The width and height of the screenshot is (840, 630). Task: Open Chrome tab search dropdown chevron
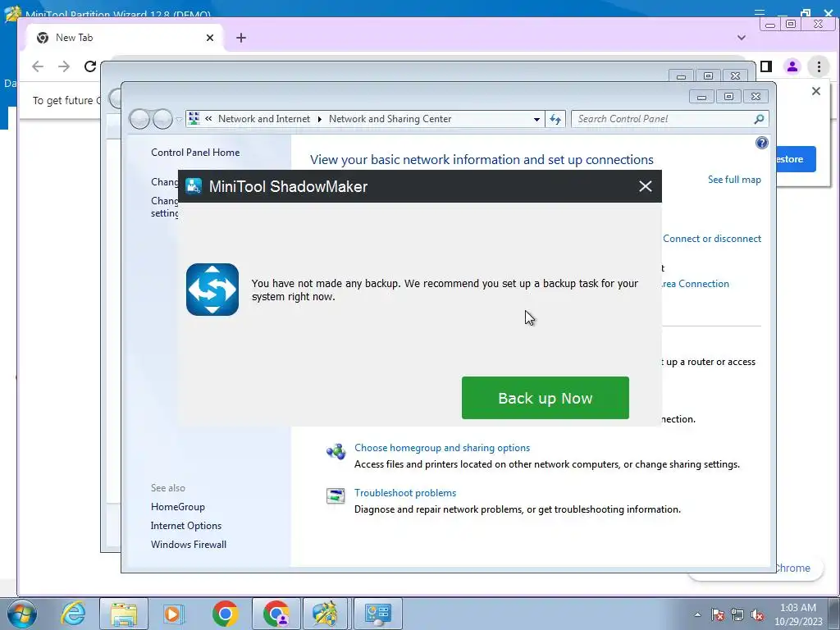pyautogui.click(x=742, y=38)
